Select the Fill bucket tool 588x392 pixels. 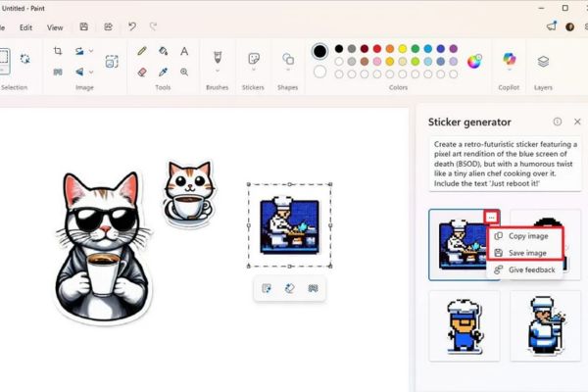click(163, 51)
